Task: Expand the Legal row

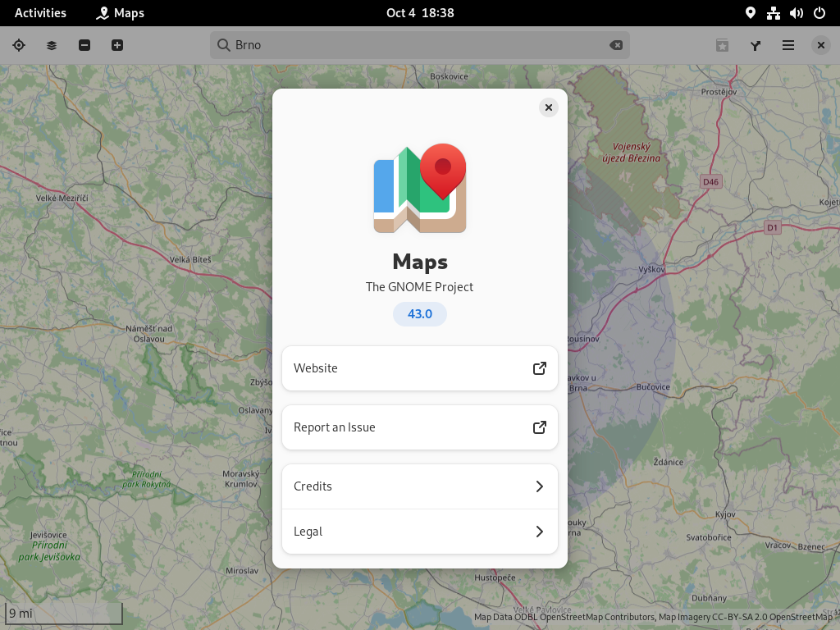Action: tap(420, 532)
